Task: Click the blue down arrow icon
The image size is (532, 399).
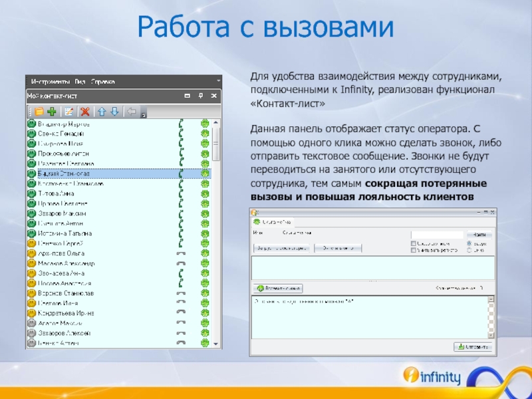Action: coord(114,112)
